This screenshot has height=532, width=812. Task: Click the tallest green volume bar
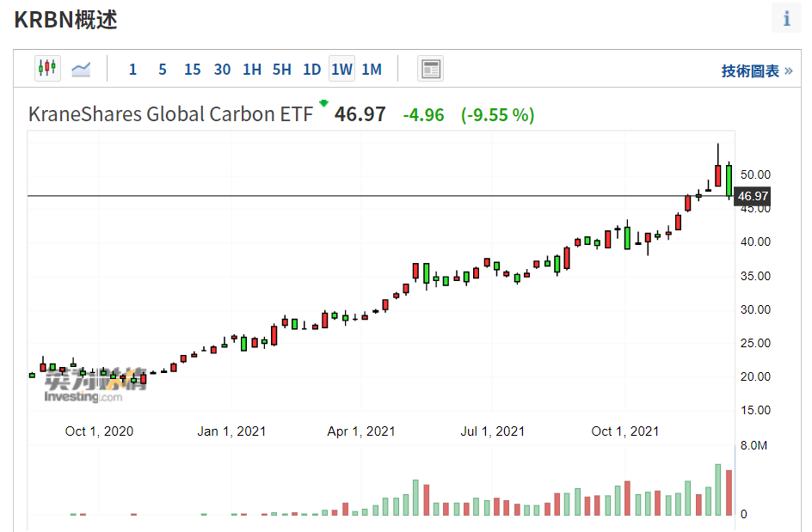717,490
